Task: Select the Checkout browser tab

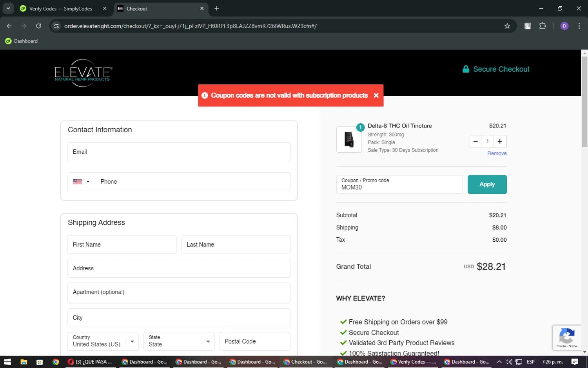Action: [161, 9]
